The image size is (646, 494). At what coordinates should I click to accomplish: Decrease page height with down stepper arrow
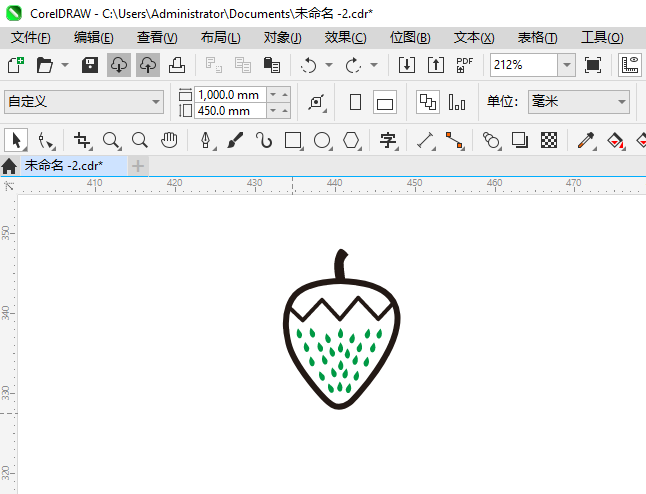tap(273, 111)
